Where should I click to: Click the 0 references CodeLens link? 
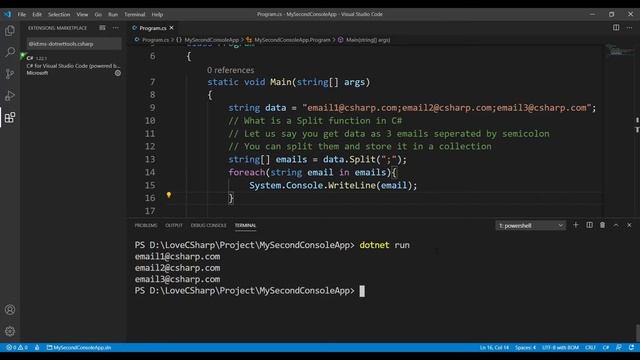point(230,70)
